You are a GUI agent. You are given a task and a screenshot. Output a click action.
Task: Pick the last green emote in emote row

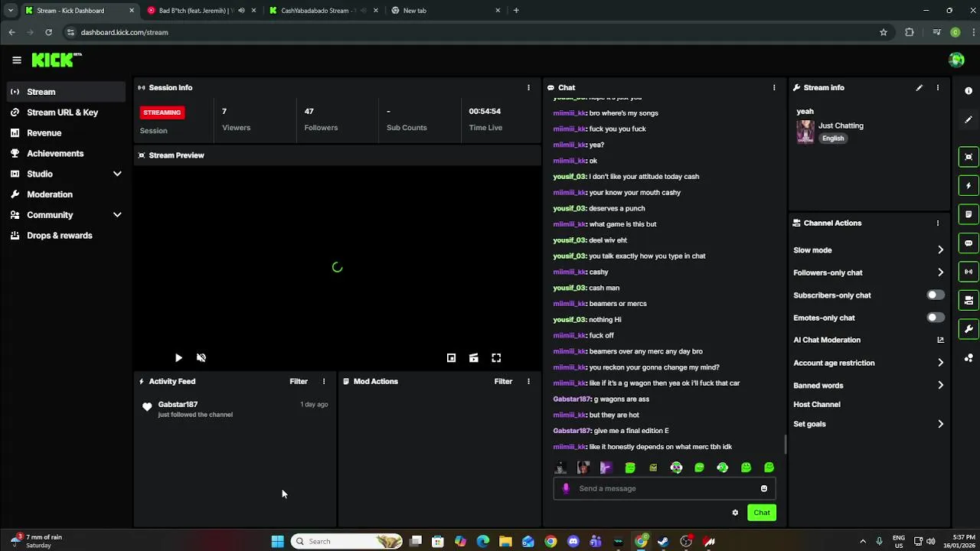[769, 468]
